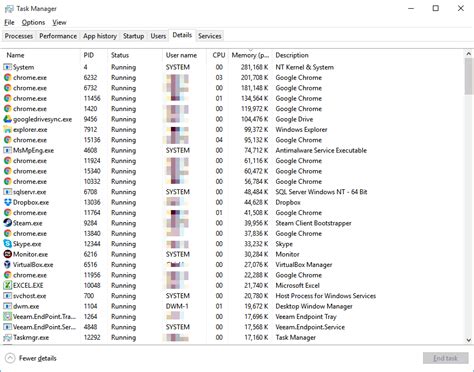Click googledrivesync.exe Google Drive icon
This screenshot has height=372, width=474.
click(7, 119)
